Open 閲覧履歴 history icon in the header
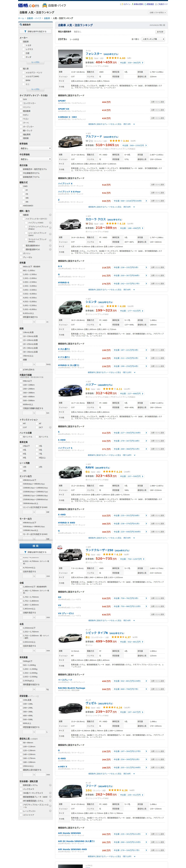The image size is (186, 868). point(145,4)
